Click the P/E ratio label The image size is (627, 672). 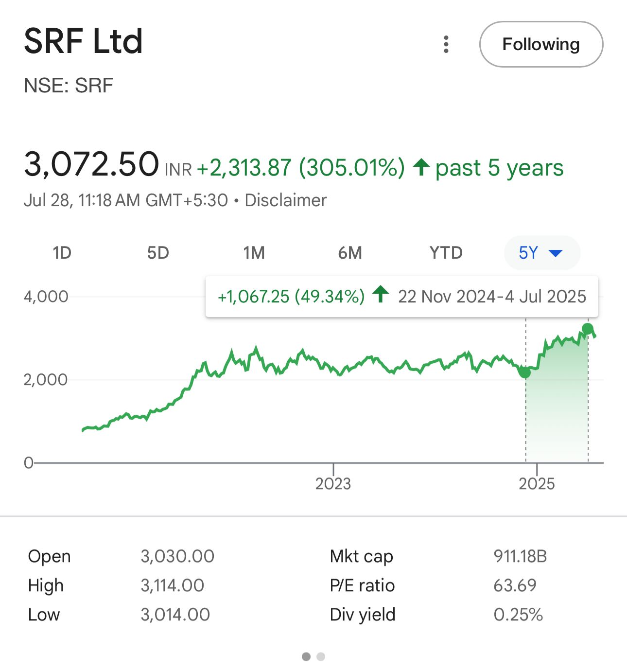[362, 585]
